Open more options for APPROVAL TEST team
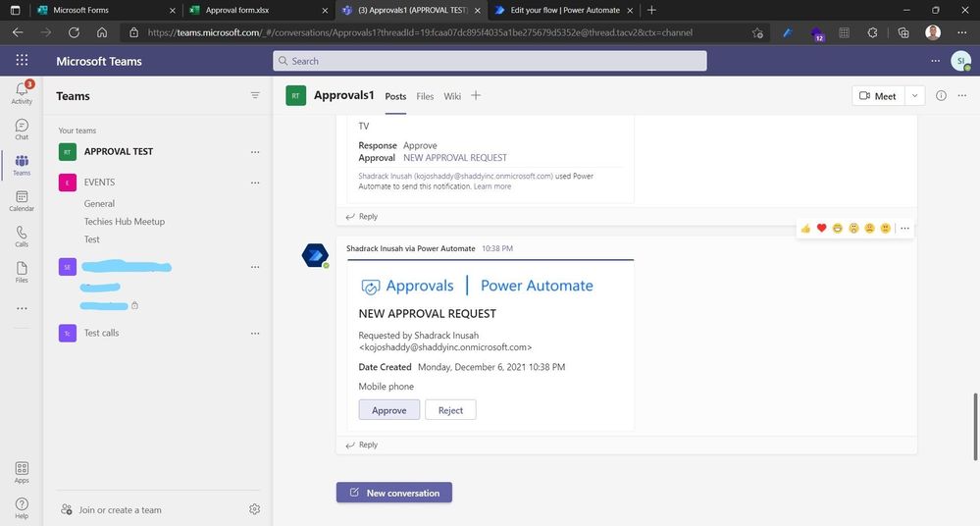This screenshot has width=980, height=526. [x=255, y=152]
